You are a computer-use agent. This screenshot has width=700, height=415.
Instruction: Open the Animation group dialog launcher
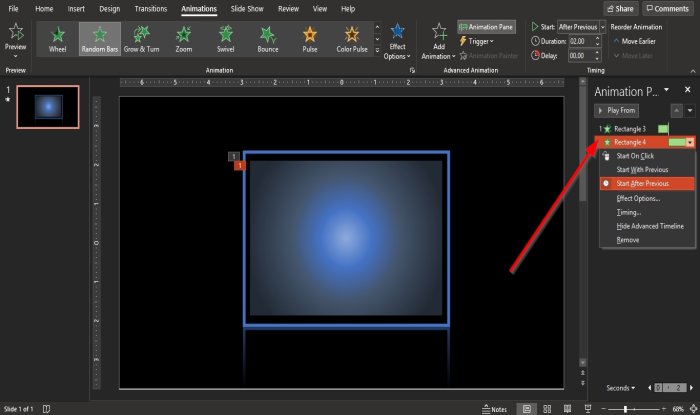click(x=412, y=70)
